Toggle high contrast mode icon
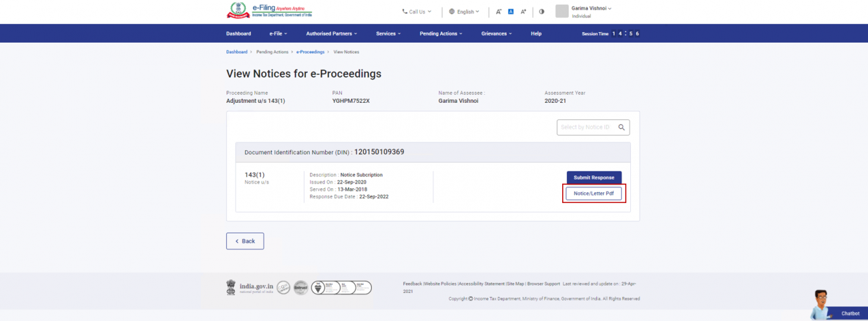868x321 pixels. pos(541,11)
